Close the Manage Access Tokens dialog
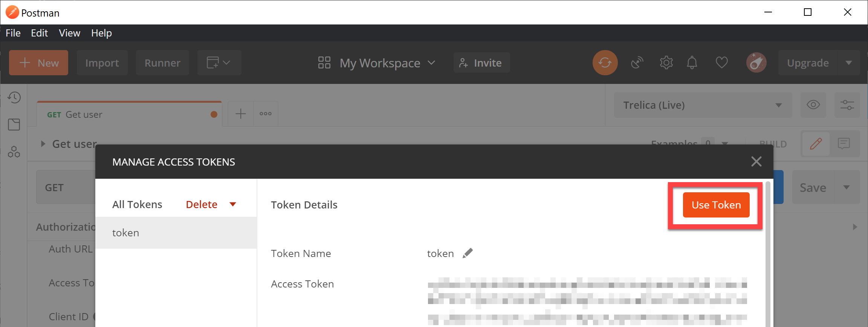This screenshot has width=868, height=327. (x=756, y=161)
